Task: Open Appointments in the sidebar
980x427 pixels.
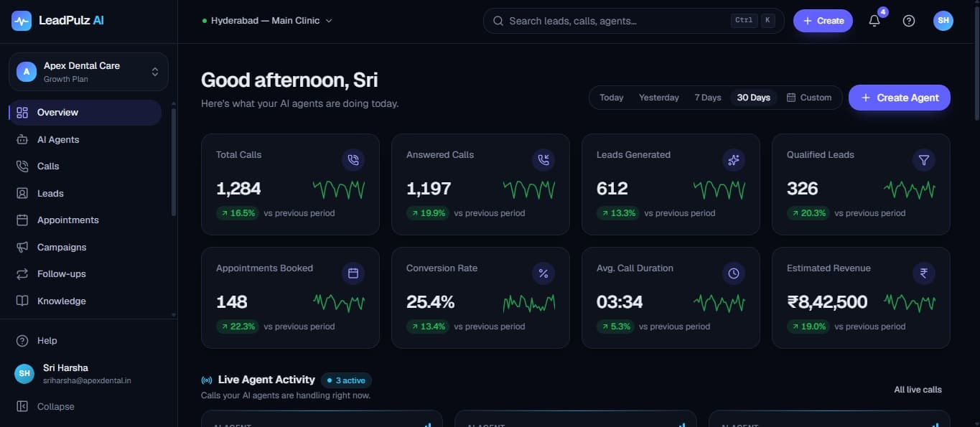Action: coord(85,220)
